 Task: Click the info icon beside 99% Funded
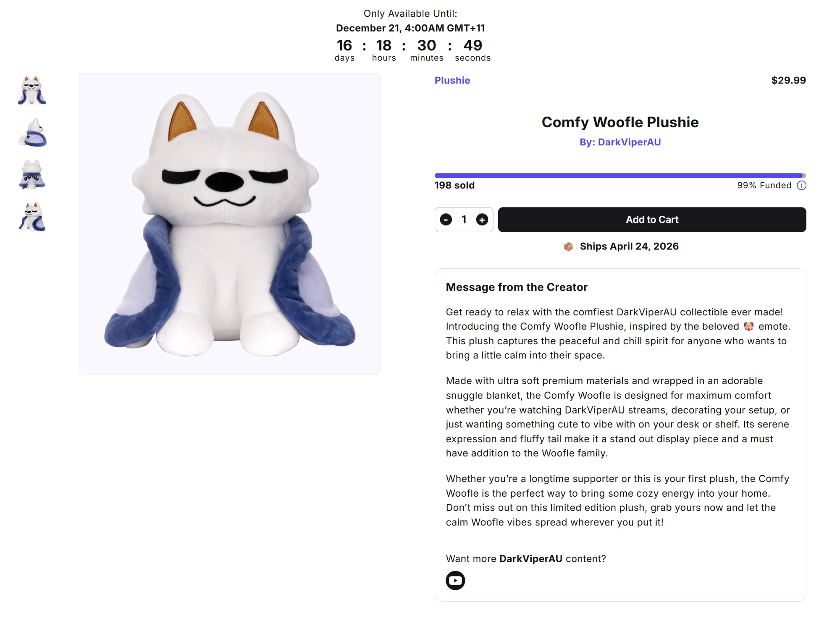801,186
